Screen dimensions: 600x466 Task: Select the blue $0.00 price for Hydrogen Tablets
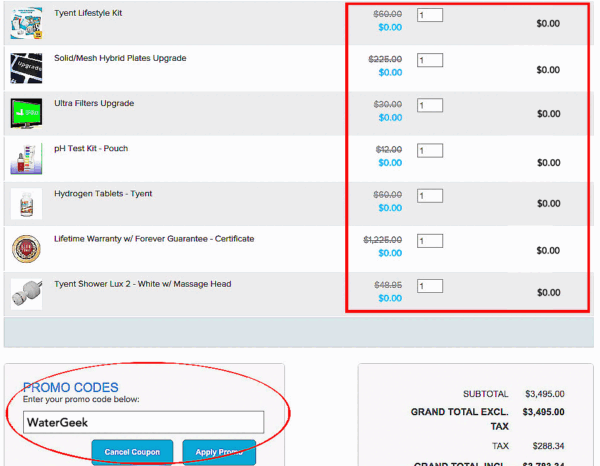[390, 208]
